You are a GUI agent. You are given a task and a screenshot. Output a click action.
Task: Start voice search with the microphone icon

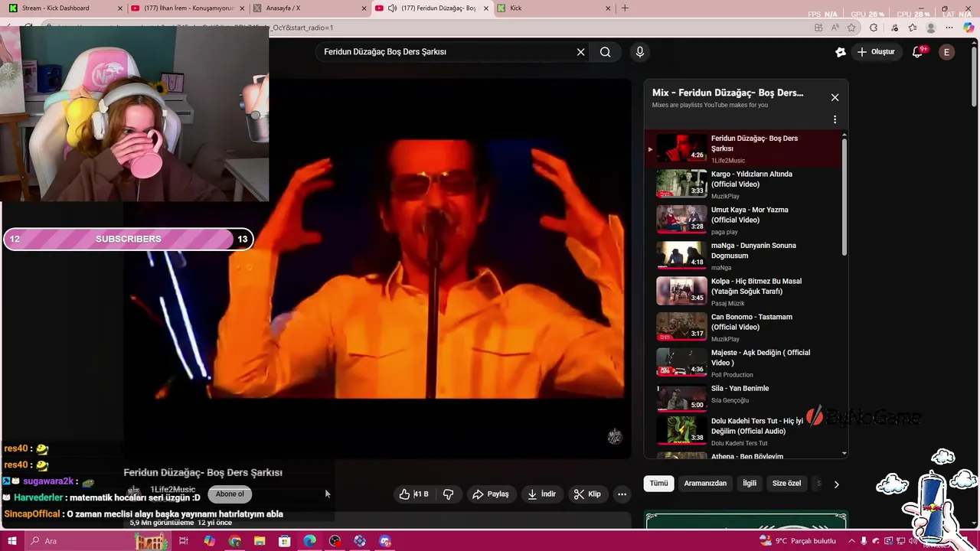click(x=640, y=52)
